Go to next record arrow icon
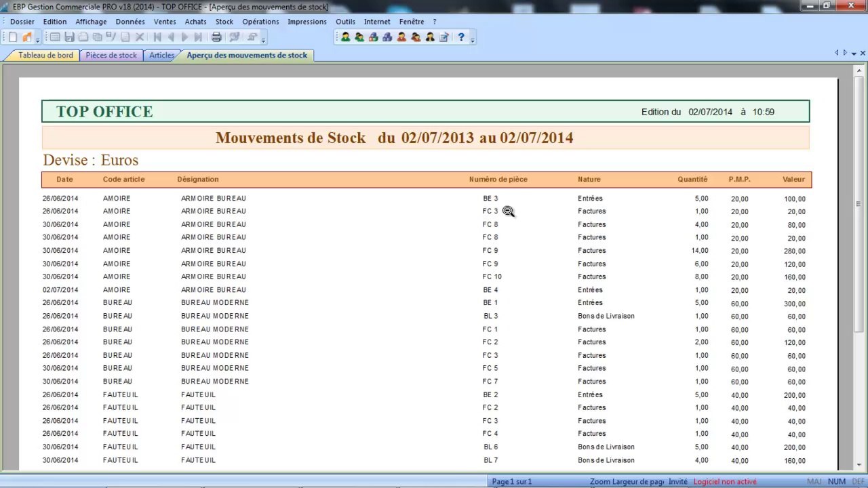868x488 pixels. (184, 37)
